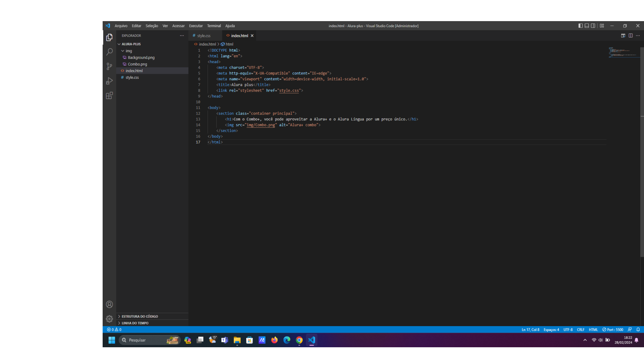Click the feedback icon in status bar
644x362 pixels.
[630, 329]
